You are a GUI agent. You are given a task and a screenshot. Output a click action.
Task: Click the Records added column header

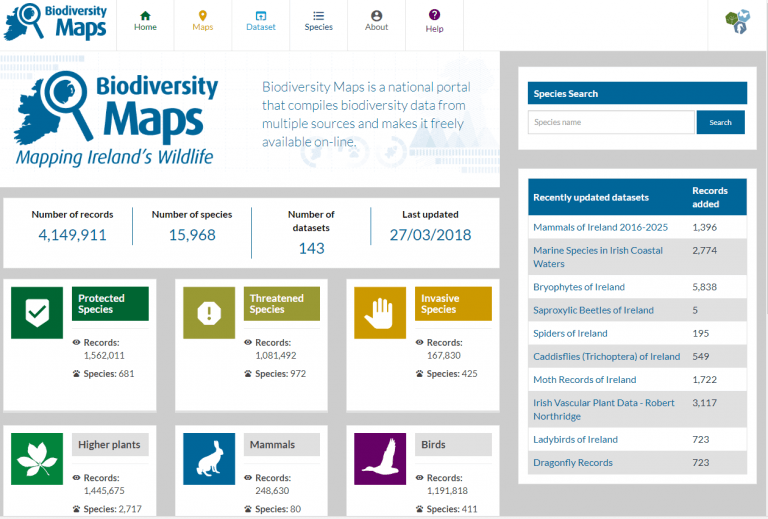710,197
